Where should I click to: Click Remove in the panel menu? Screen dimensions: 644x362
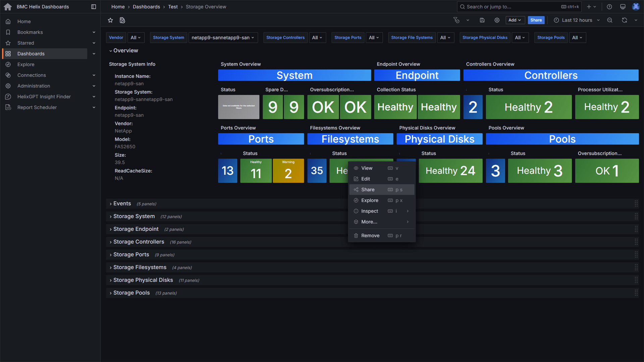pos(370,236)
